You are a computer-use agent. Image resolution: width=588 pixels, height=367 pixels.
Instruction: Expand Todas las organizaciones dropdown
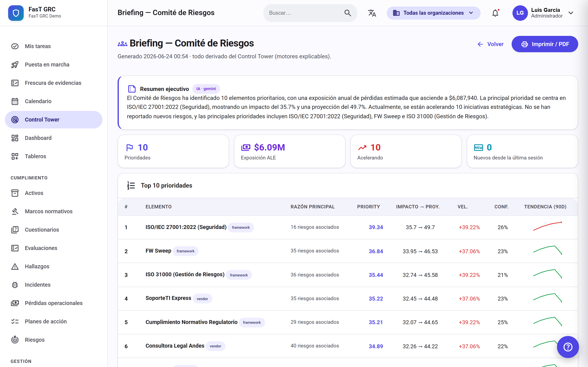pyautogui.click(x=433, y=13)
